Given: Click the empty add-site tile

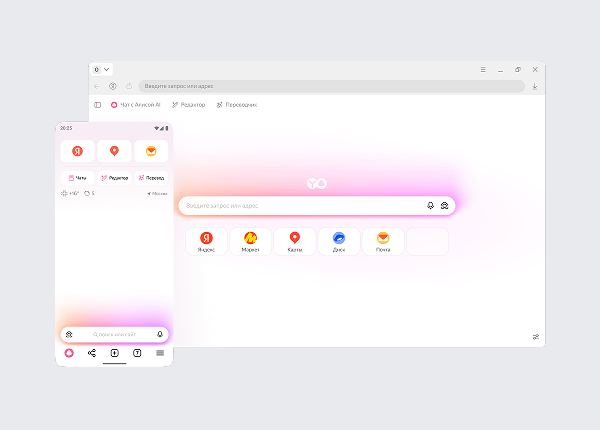Looking at the screenshot, I should click(427, 242).
